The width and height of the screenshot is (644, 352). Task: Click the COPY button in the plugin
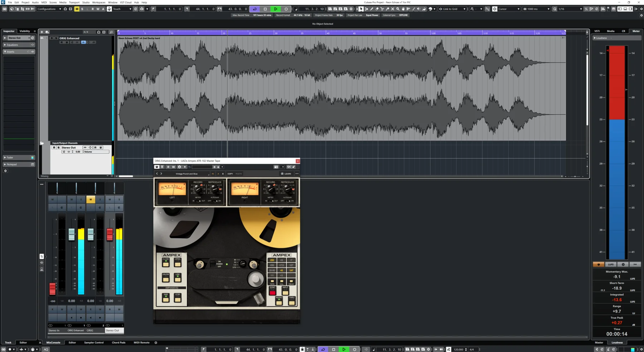coord(230,174)
